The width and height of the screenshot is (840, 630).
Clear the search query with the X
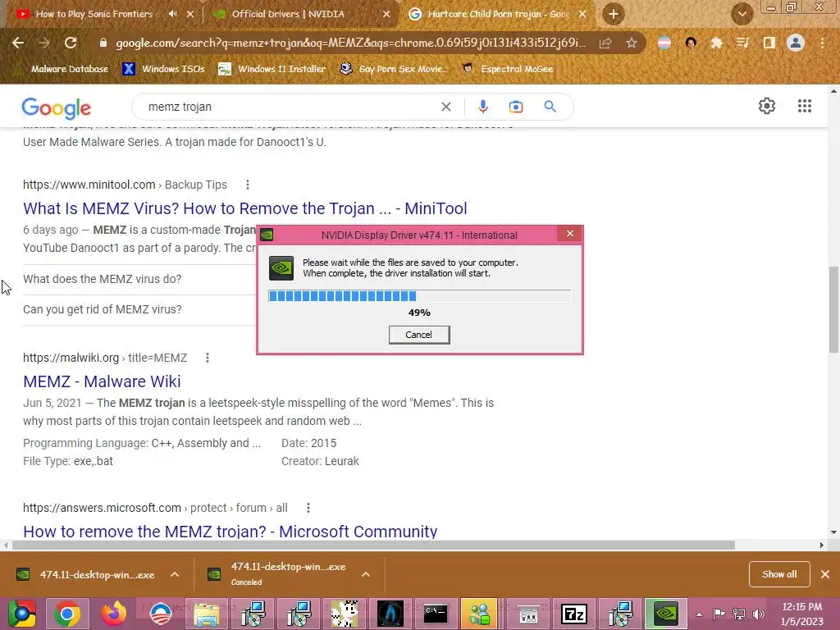pyautogui.click(x=445, y=107)
